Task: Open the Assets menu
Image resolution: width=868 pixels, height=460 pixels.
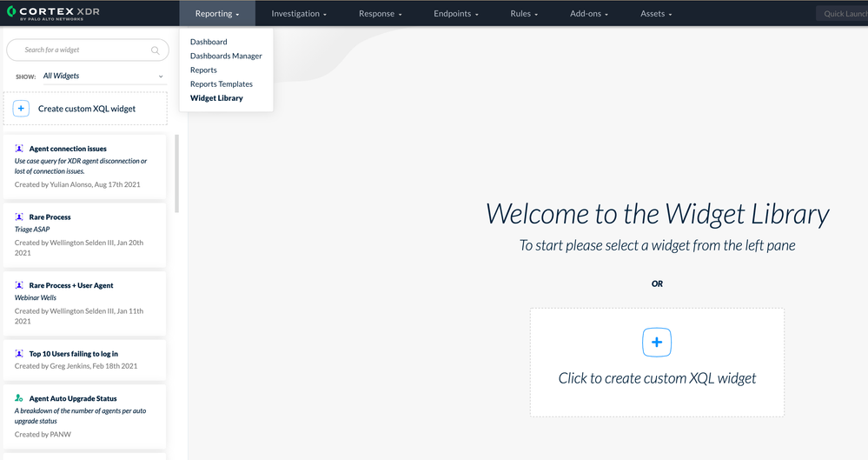Action: [656, 13]
